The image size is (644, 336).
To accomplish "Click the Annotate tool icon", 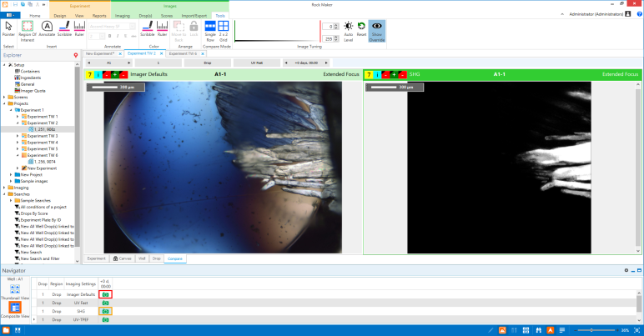I will pos(47,28).
